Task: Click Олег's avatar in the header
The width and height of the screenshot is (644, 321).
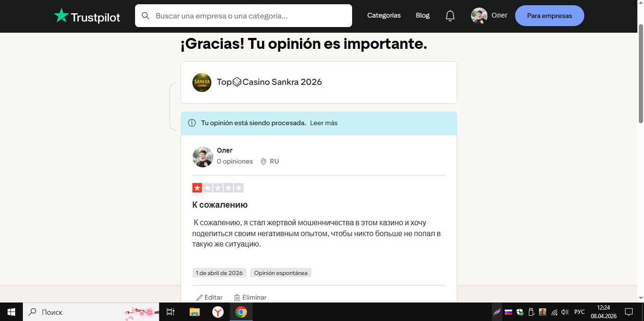Action: click(479, 16)
